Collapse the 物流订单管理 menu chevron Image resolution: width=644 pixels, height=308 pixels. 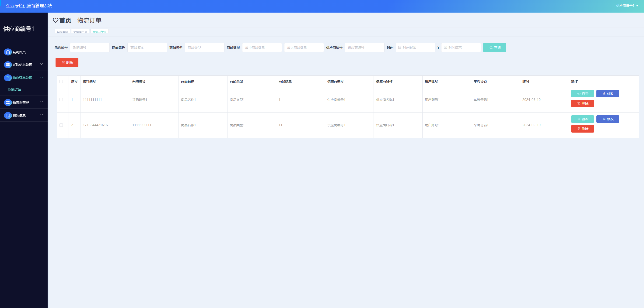pyautogui.click(x=42, y=77)
